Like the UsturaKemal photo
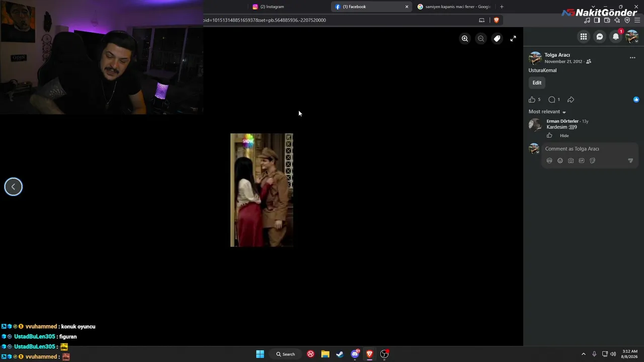Viewport: 644px width, 362px height. coord(532,100)
